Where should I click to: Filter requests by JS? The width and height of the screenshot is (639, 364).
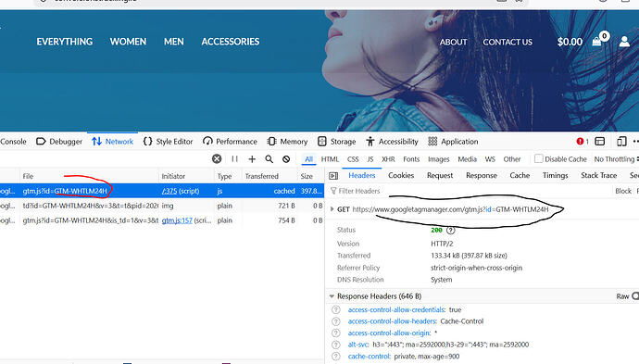click(x=370, y=159)
